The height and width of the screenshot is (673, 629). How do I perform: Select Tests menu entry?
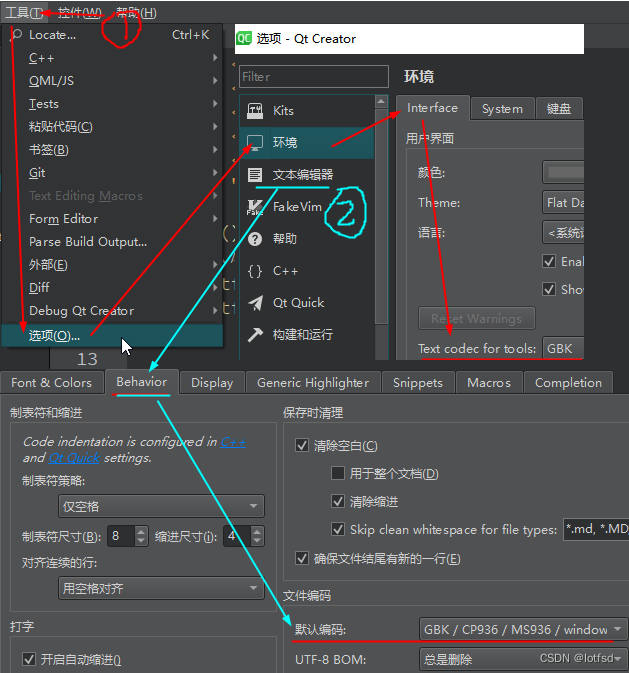pos(112,104)
